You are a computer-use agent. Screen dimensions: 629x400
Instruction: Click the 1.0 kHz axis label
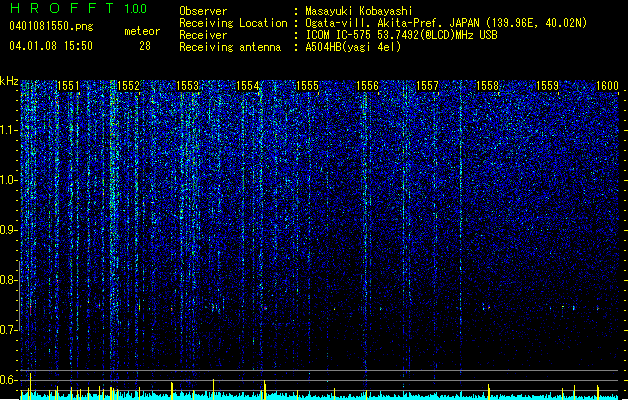(9, 180)
